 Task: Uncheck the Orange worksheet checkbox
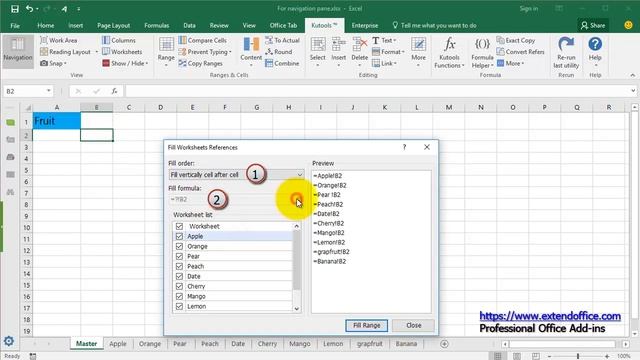179,246
